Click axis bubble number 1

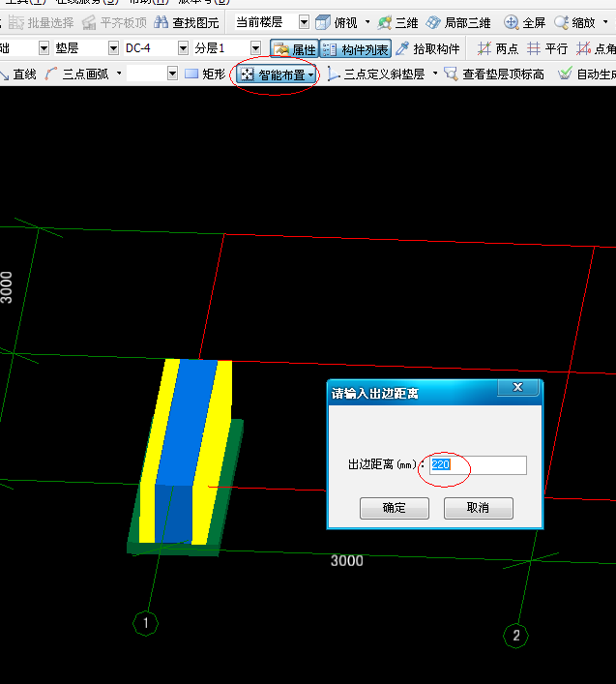coord(146,623)
